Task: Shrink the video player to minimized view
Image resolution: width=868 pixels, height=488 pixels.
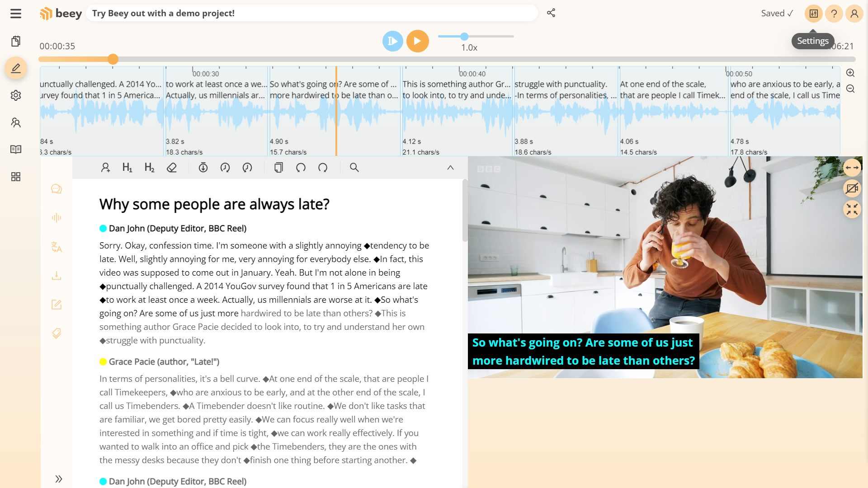Action: click(853, 209)
